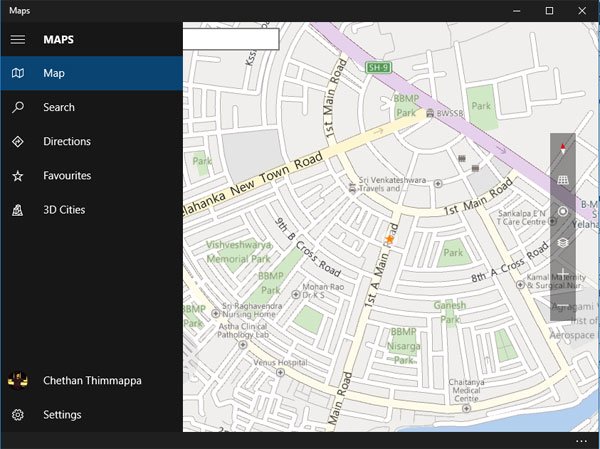
Task: Click the 3D Cities building icon
Action: [x=17, y=210]
